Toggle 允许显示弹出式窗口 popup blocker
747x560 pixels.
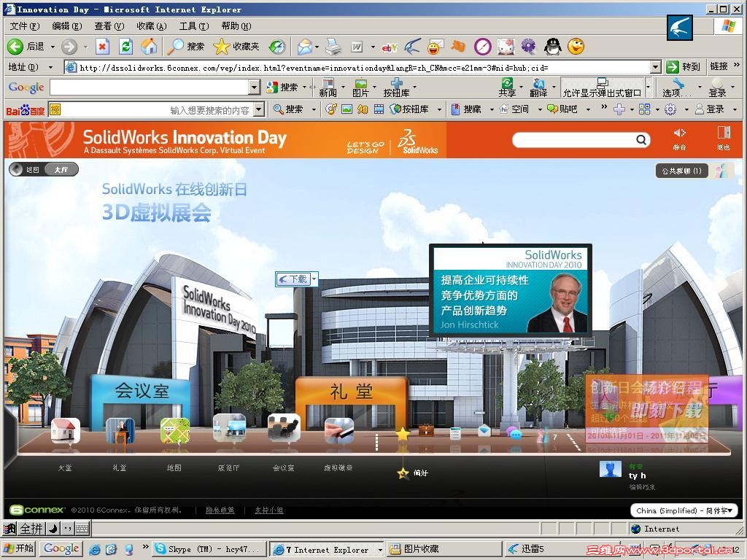(602, 88)
